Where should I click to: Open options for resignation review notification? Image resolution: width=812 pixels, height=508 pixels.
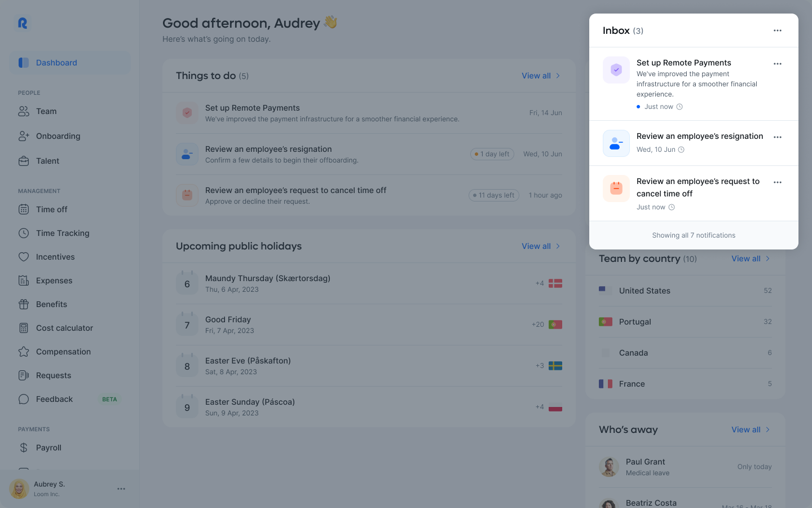(778, 137)
